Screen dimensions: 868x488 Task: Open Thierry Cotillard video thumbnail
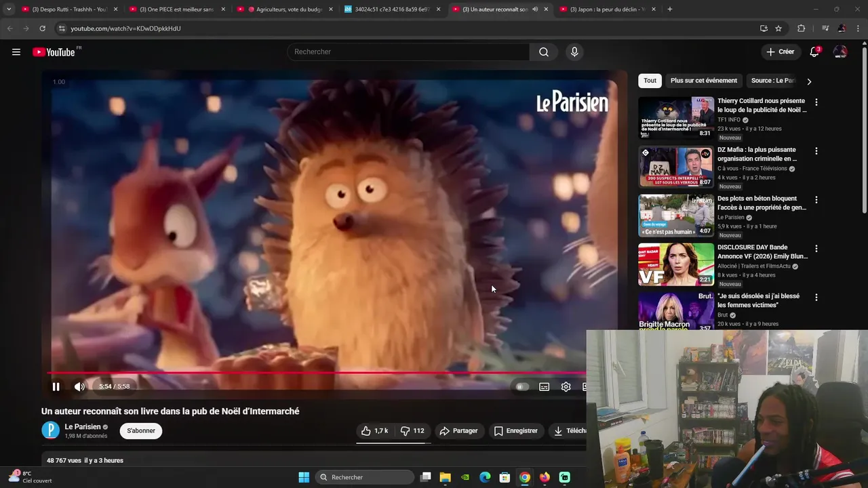[675, 118]
